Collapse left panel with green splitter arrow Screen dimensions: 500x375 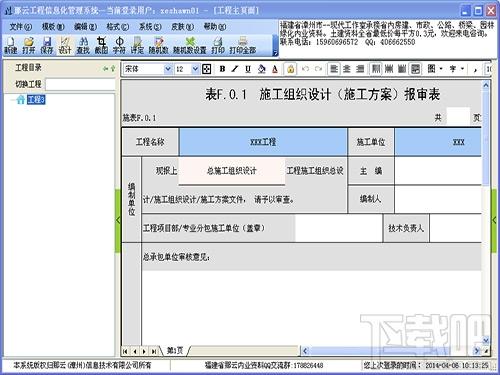118,220
